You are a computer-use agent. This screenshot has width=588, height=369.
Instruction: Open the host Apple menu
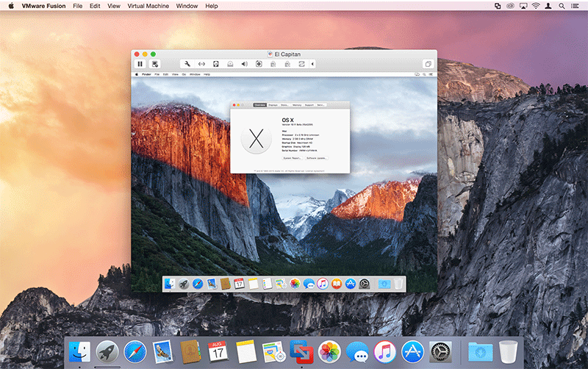pos(11,6)
